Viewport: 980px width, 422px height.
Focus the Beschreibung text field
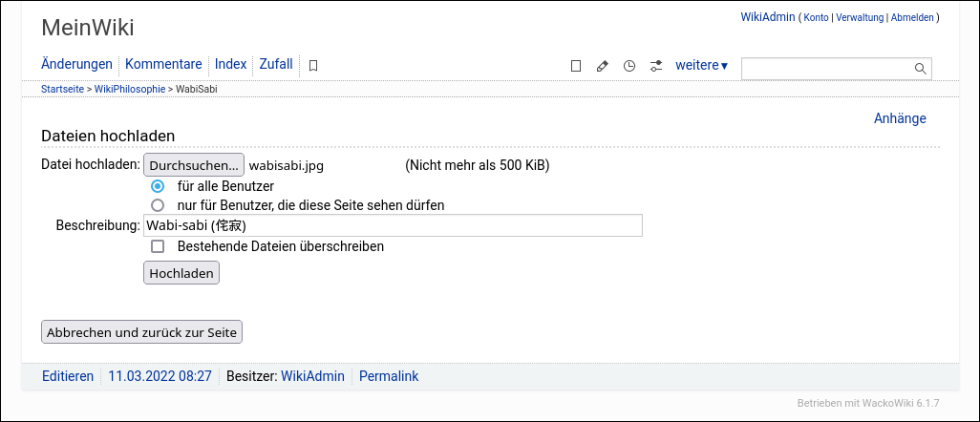394,225
